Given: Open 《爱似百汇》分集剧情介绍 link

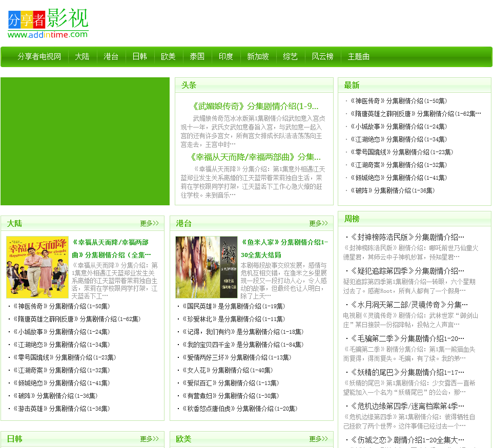Looking at the screenshot, I should pyautogui.click(x=231, y=383).
